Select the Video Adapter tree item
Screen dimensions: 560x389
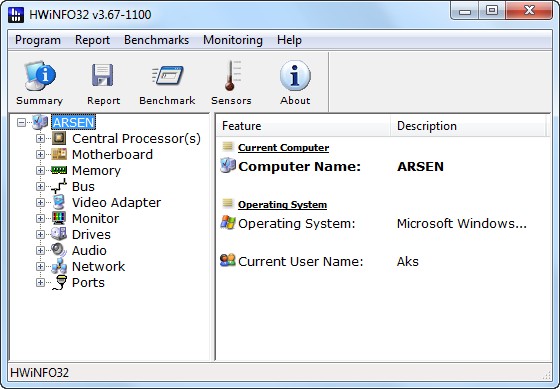tap(116, 203)
